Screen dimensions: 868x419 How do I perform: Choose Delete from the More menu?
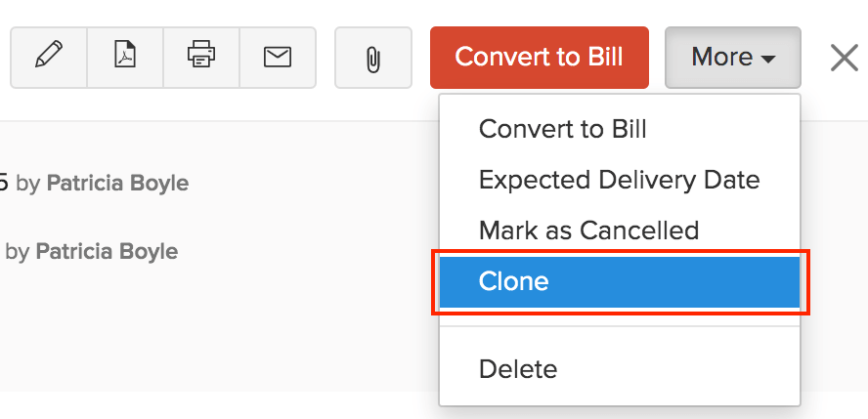coord(518,370)
